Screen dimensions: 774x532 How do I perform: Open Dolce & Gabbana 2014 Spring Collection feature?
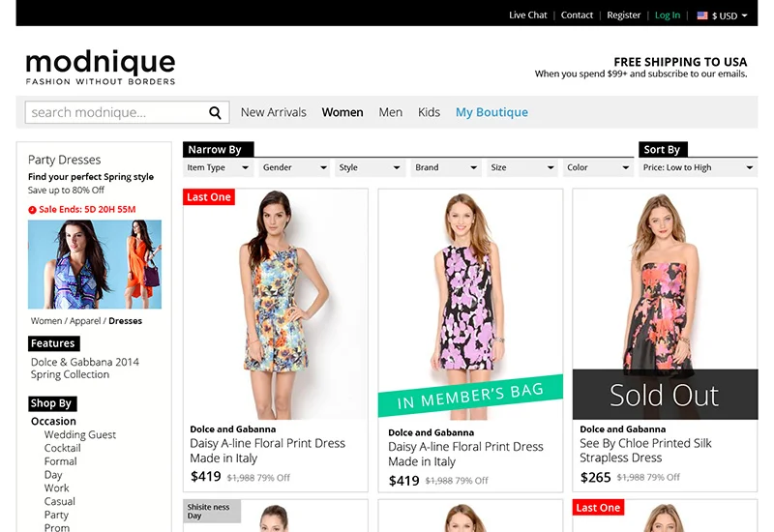pyautogui.click(x=85, y=369)
